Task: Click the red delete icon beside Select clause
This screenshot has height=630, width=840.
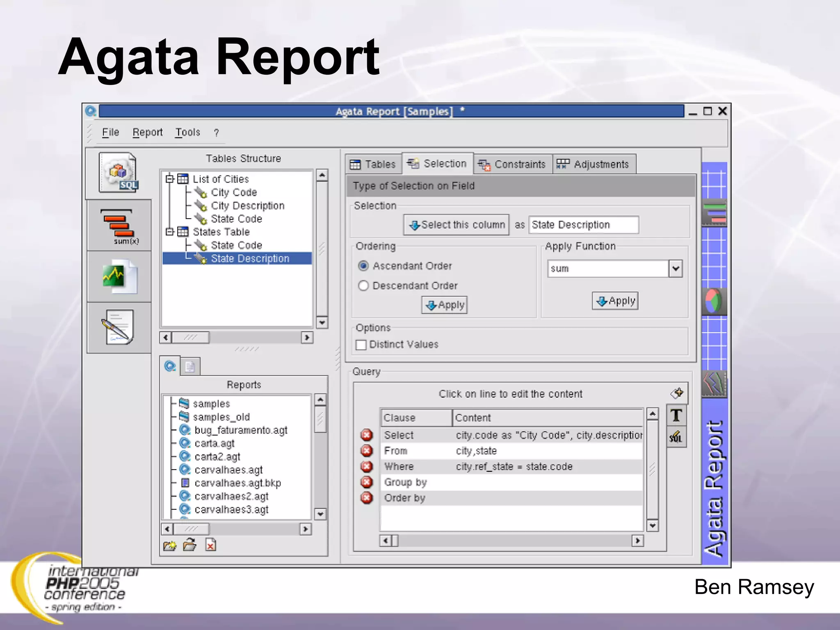Action: 367,435
